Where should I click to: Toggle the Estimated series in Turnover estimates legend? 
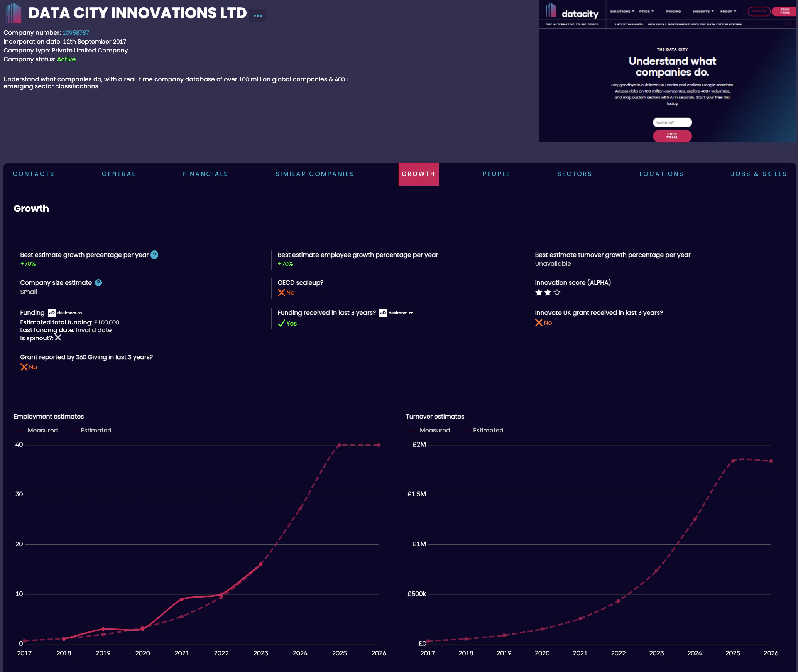(481, 431)
